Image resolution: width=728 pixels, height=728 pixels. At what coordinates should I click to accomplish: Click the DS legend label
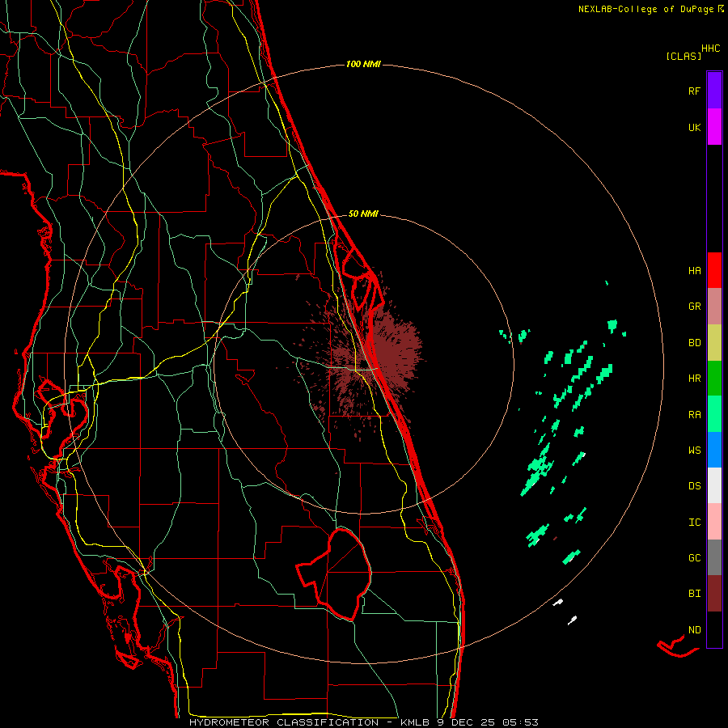[x=694, y=486]
